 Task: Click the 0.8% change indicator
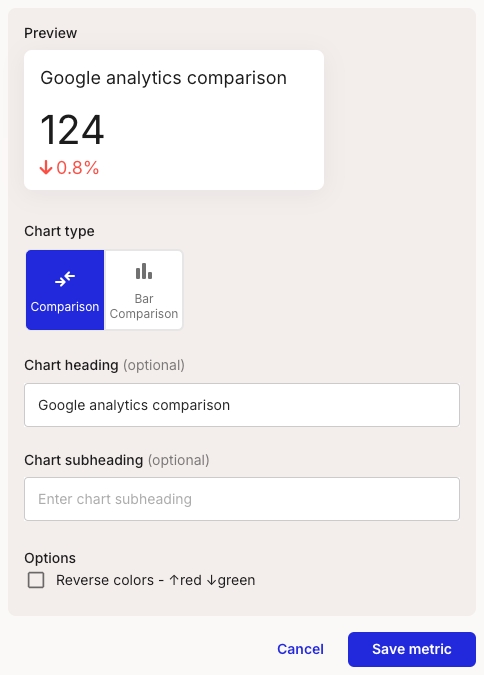(78, 167)
